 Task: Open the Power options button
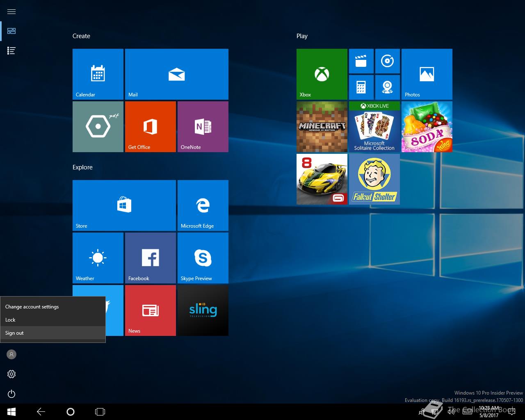pyautogui.click(x=11, y=394)
